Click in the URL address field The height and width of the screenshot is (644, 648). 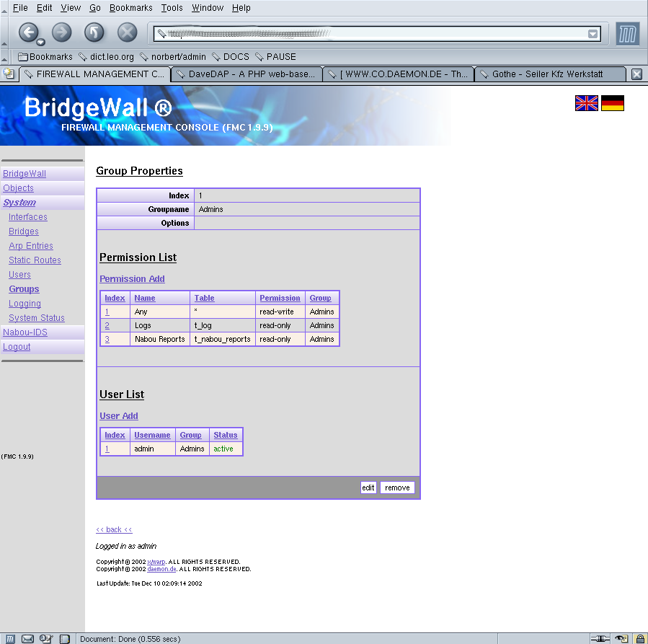point(372,34)
